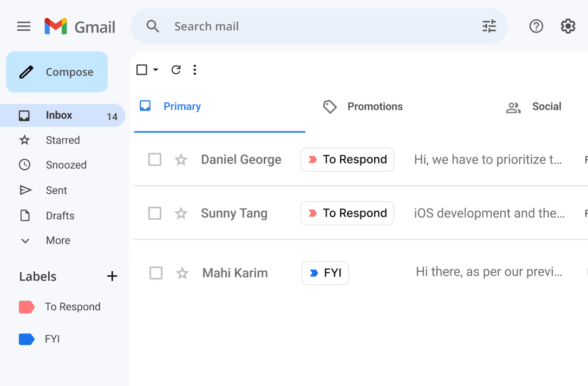Open the Starred folder

click(63, 140)
